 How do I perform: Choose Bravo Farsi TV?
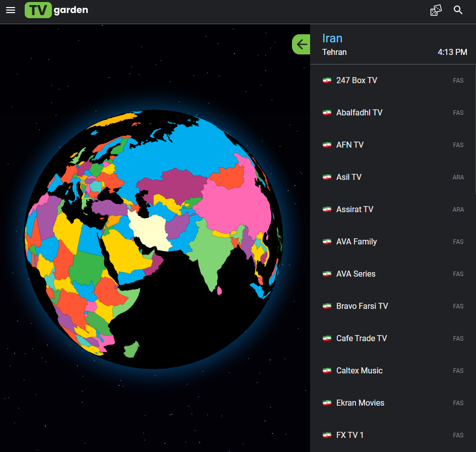(392, 306)
